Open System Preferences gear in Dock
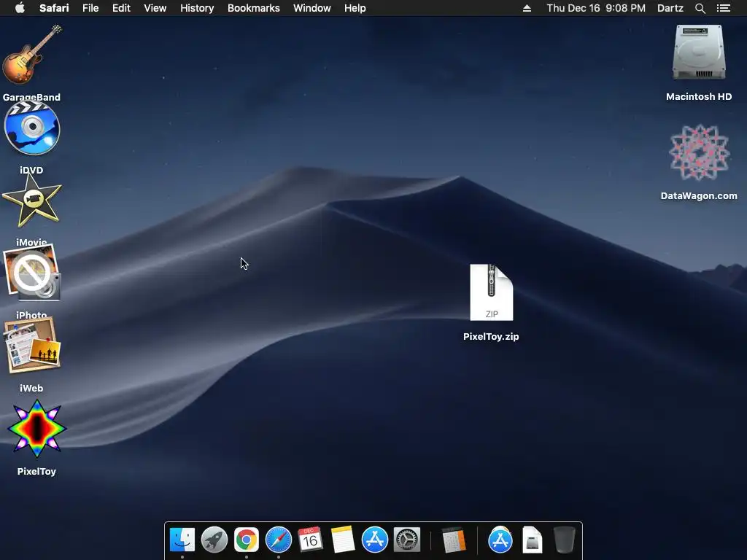This screenshot has height=560, width=747. pos(407,540)
